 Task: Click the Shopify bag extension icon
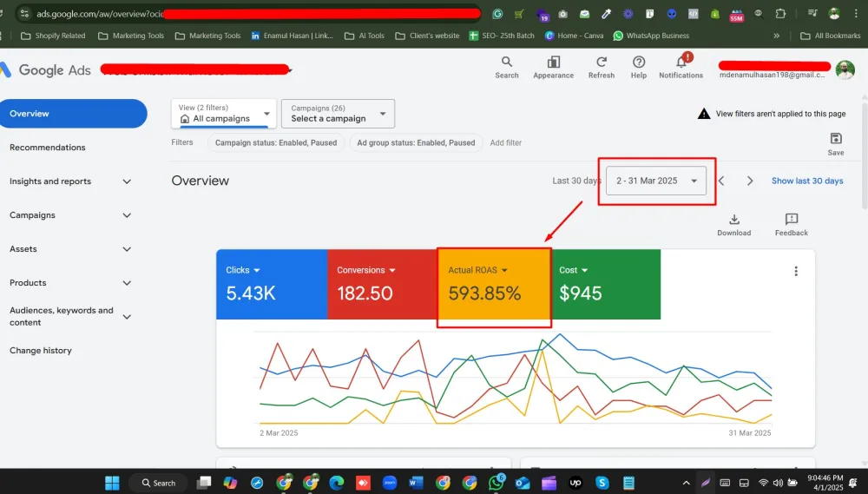point(715,14)
